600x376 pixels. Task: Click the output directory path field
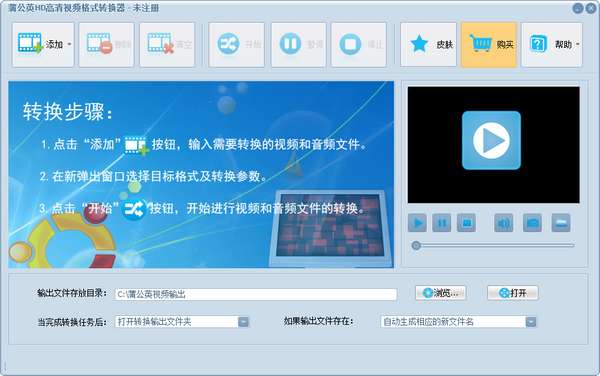[x=256, y=294]
